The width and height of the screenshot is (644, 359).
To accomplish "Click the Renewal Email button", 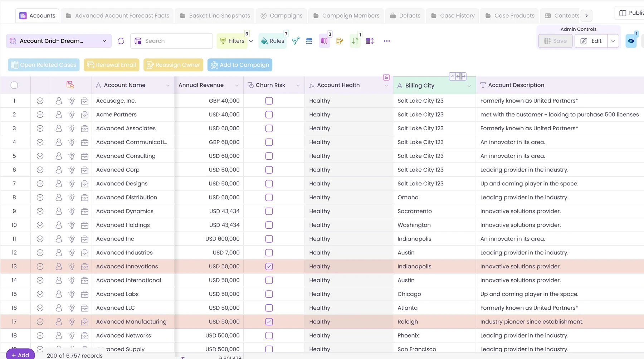I will click(112, 65).
